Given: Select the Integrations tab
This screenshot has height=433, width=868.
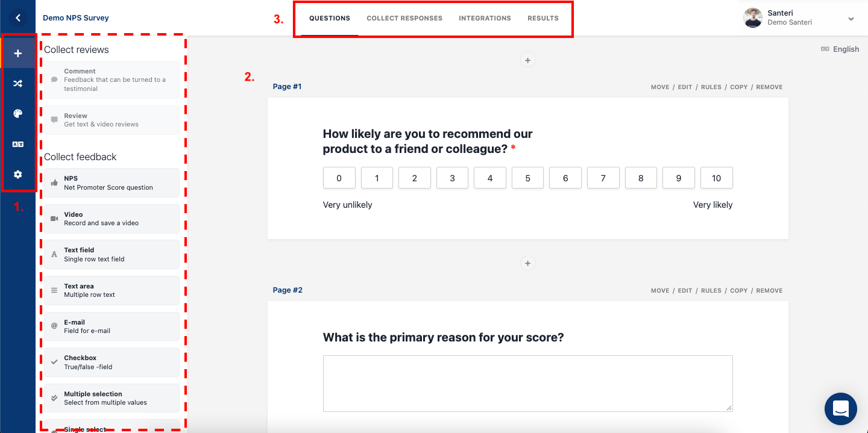Looking at the screenshot, I should coord(485,18).
